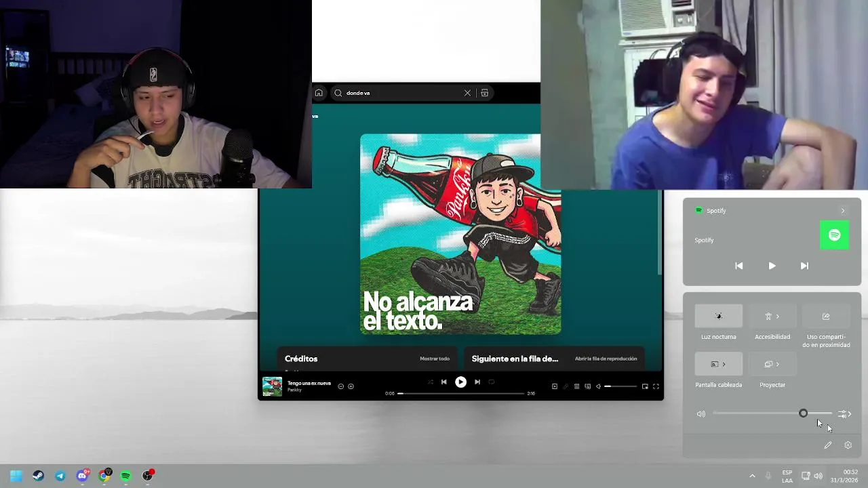The image size is (868, 488).
Task: Click the green Spotify logo in the media panel
Action: coord(834,235)
